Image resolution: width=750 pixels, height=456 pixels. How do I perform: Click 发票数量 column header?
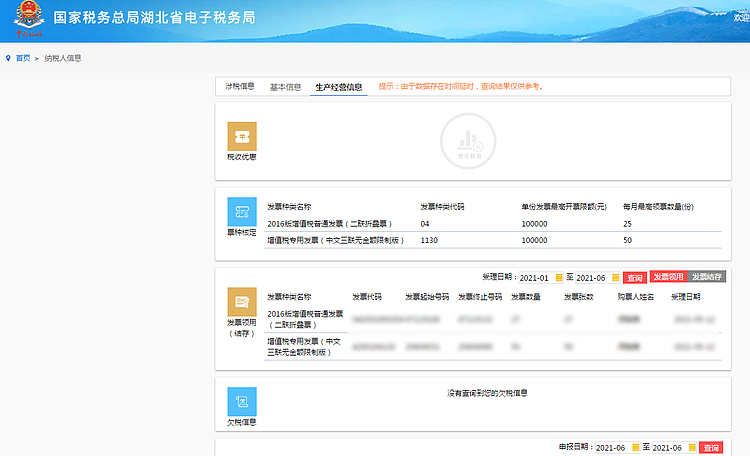click(x=526, y=297)
